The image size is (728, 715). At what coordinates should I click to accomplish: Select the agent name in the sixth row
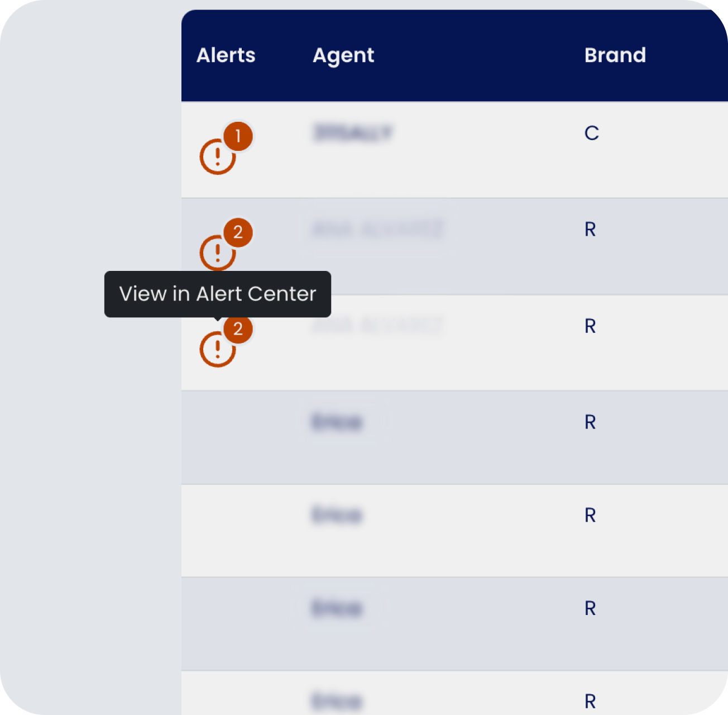click(337, 608)
